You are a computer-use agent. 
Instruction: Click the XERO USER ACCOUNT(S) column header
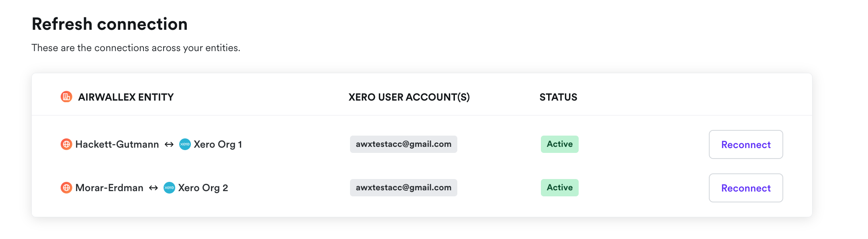coord(409,97)
